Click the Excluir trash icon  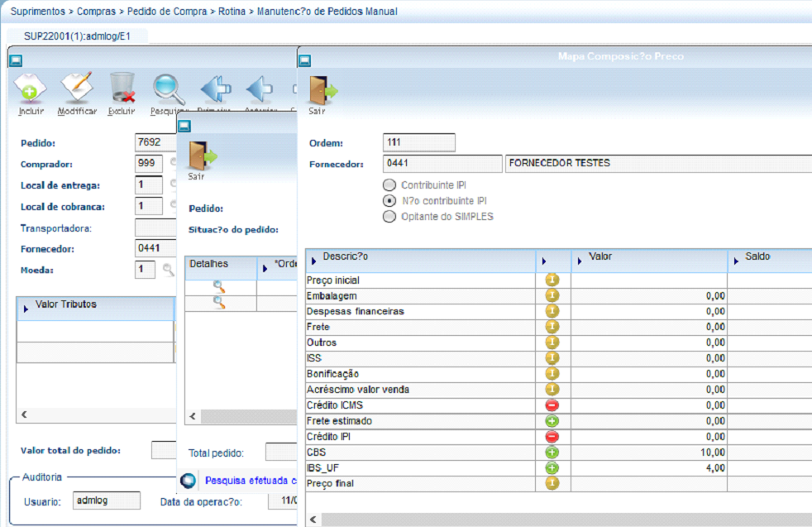point(122,88)
